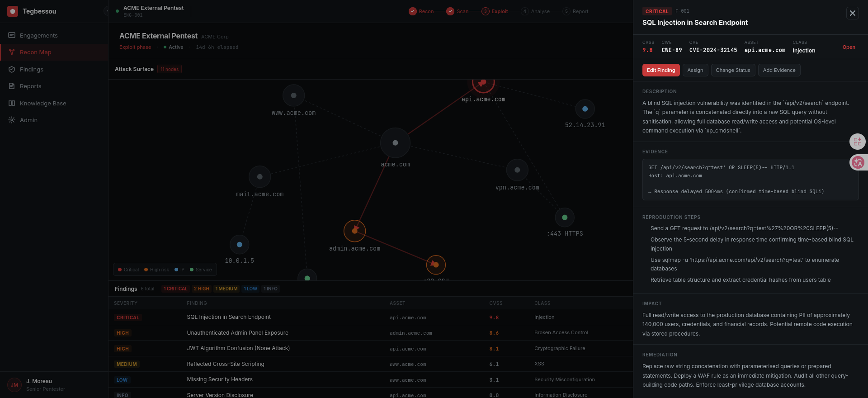This screenshot has width=868, height=398.
Task: Open Reports via its document icon
Action: pyautogui.click(x=12, y=86)
